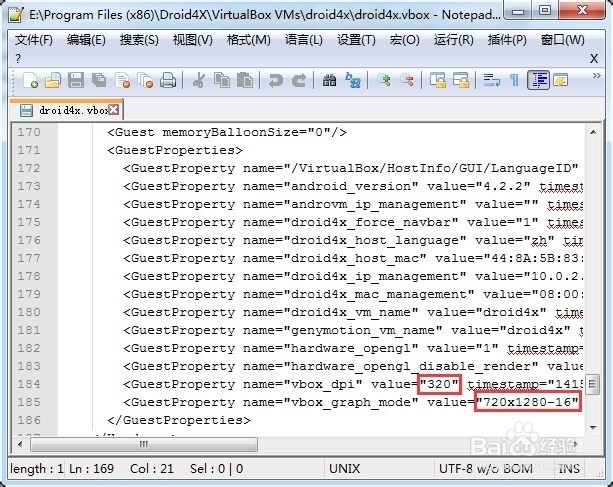Expand the toolbar overflow chevron
This screenshot has height=487, width=613.
pyautogui.click(x=596, y=76)
